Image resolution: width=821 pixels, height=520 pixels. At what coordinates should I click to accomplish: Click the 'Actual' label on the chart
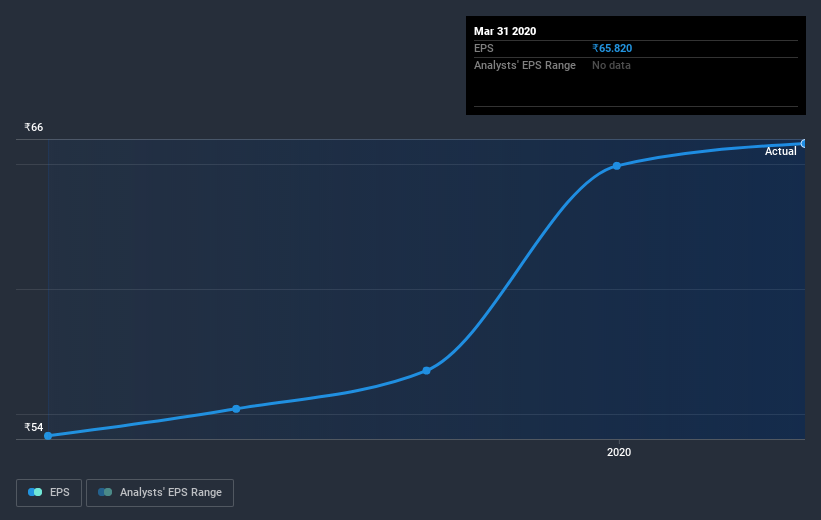pos(781,151)
